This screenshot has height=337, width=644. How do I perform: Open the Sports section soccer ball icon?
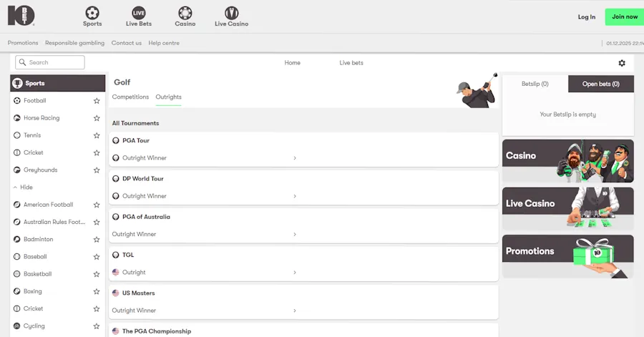[x=92, y=13]
